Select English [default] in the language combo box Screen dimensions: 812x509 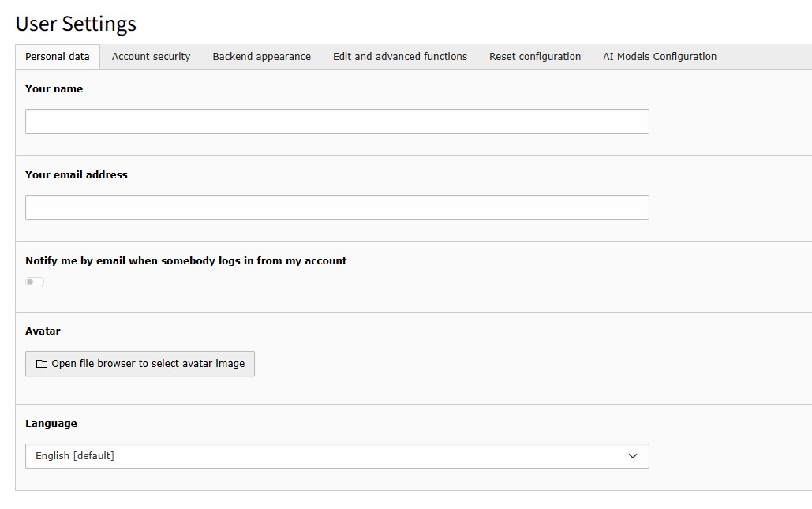pyautogui.click(x=337, y=456)
